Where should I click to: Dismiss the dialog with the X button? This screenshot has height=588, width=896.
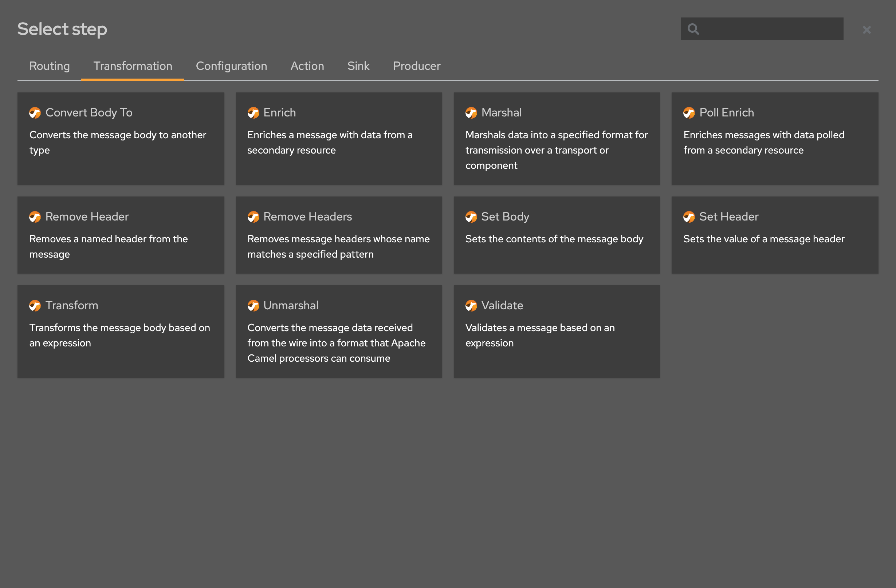pyautogui.click(x=866, y=29)
